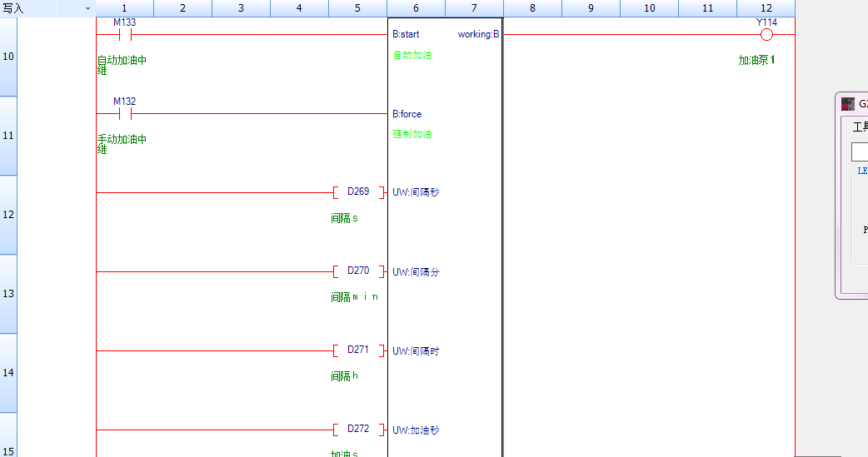Select the D270 interval minutes operand

click(358, 271)
